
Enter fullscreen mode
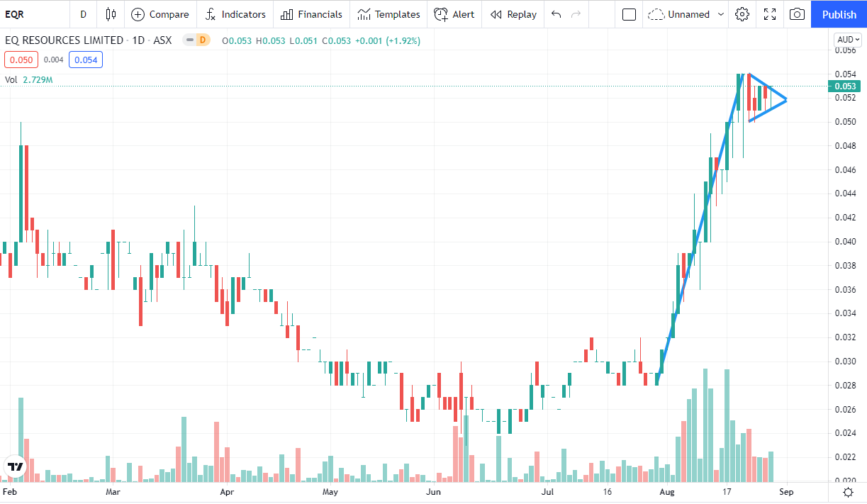click(x=770, y=14)
